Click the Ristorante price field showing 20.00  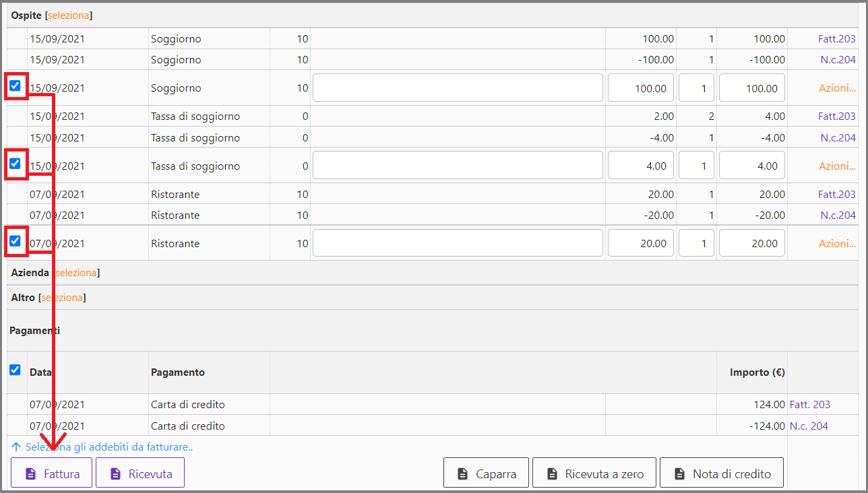[x=641, y=244]
